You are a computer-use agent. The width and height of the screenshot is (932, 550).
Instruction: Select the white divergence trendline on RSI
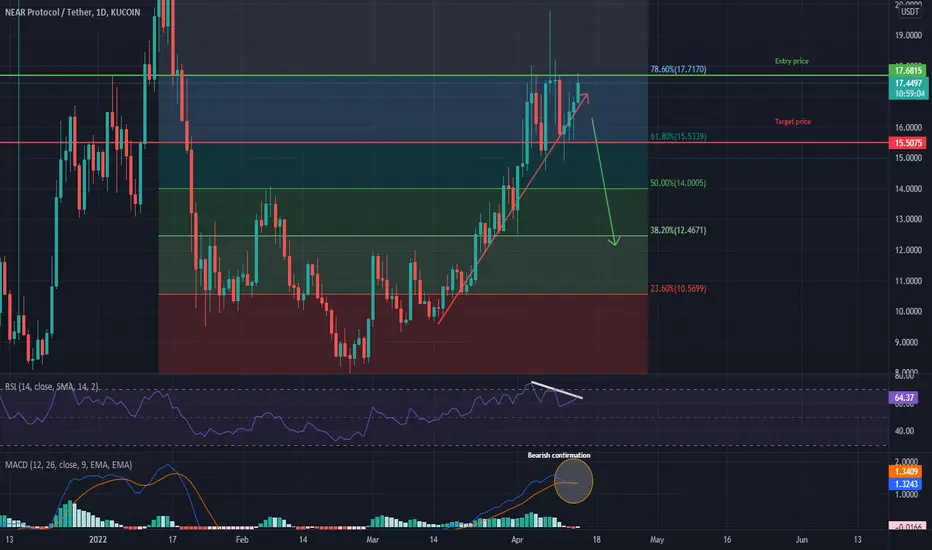coord(556,389)
